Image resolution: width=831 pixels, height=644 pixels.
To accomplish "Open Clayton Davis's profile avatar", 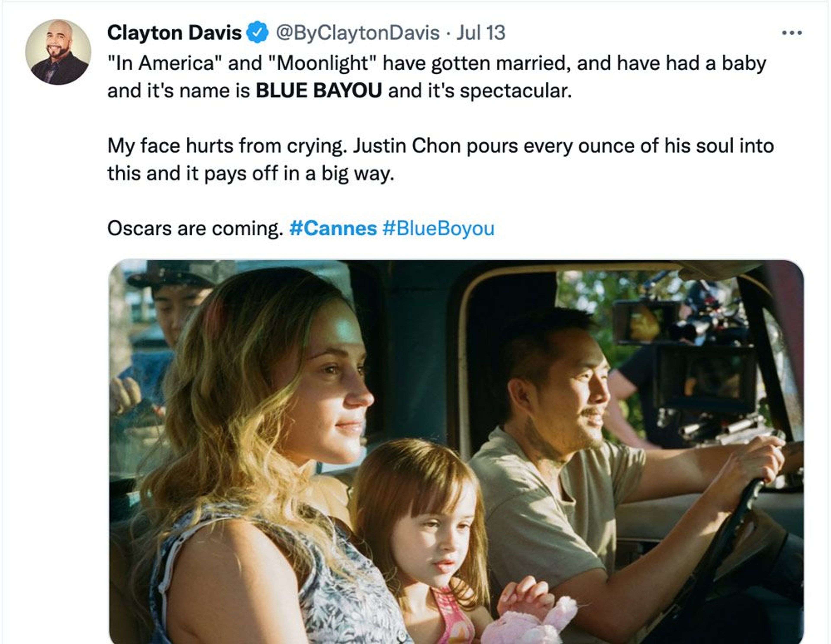I will [58, 52].
